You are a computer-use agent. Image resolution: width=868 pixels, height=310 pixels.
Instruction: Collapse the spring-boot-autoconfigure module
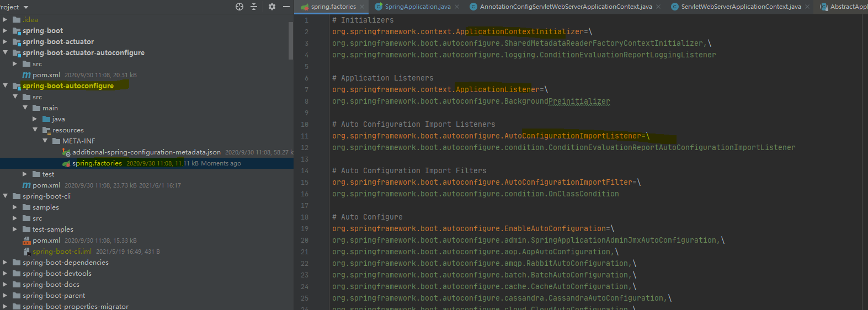pyautogui.click(x=5, y=85)
